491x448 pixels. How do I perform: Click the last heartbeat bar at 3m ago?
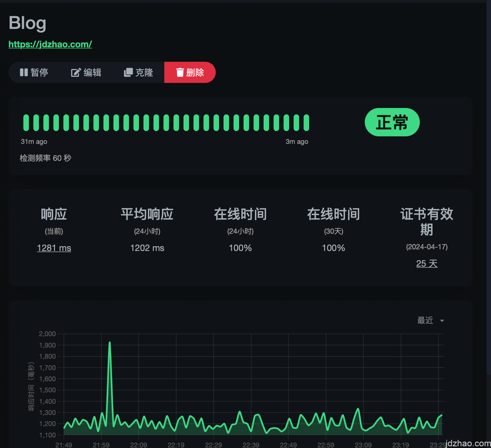tap(306, 123)
